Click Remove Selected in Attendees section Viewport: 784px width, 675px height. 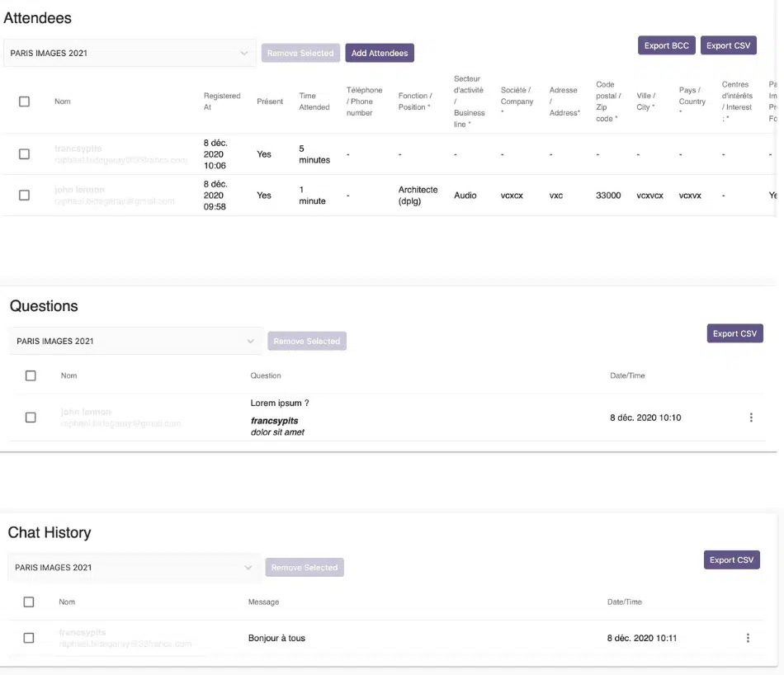tap(300, 53)
